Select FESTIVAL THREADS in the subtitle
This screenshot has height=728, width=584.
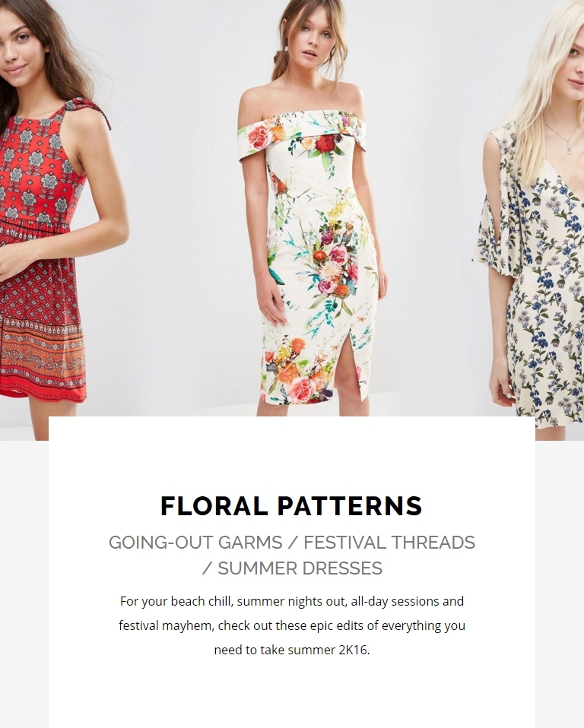pyautogui.click(x=389, y=543)
